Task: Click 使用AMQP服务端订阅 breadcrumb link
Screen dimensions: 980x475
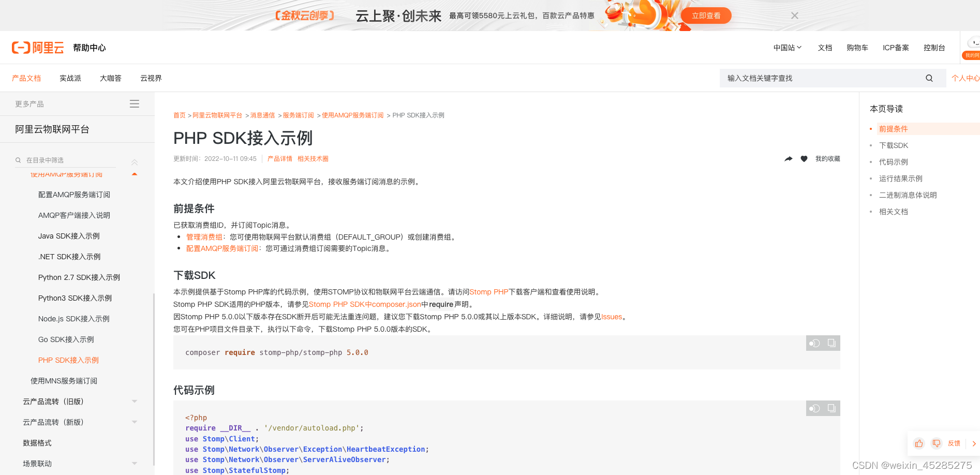Action: [353, 115]
